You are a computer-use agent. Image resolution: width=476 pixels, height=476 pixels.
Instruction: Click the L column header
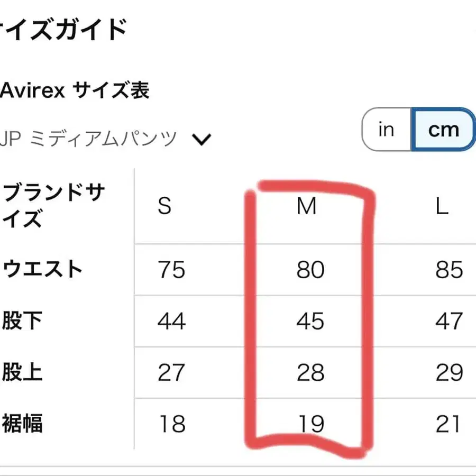click(x=443, y=207)
